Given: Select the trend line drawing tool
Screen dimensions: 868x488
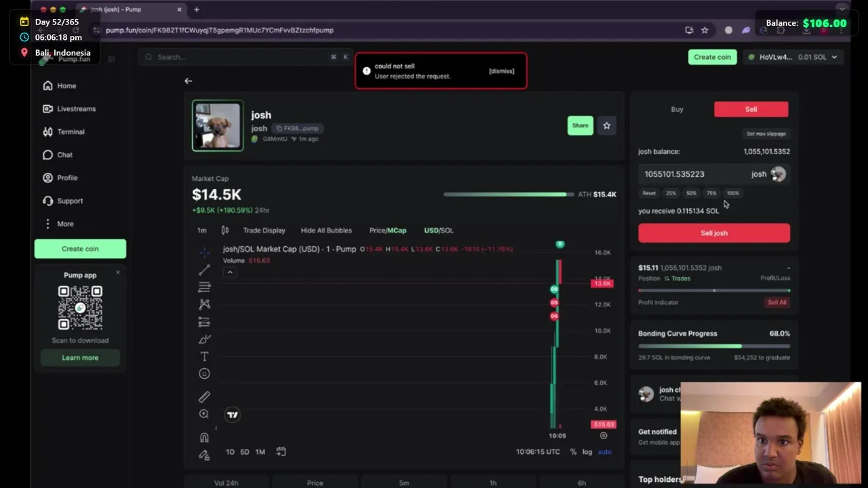Looking at the screenshot, I should [204, 270].
